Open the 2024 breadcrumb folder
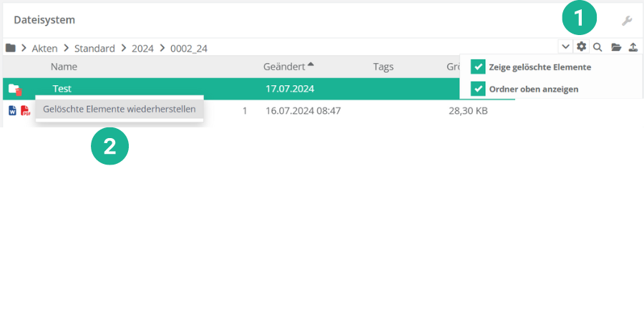The height and width of the screenshot is (322, 644). [x=142, y=49]
